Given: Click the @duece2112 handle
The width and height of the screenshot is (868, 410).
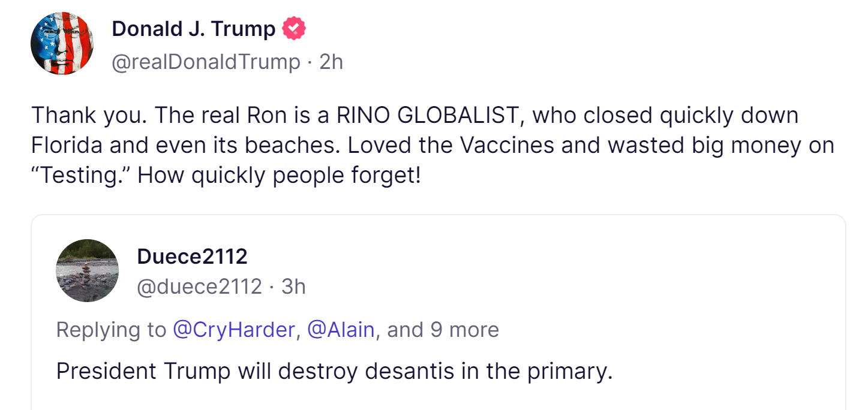Looking at the screenshot, I should click(199, 287).
